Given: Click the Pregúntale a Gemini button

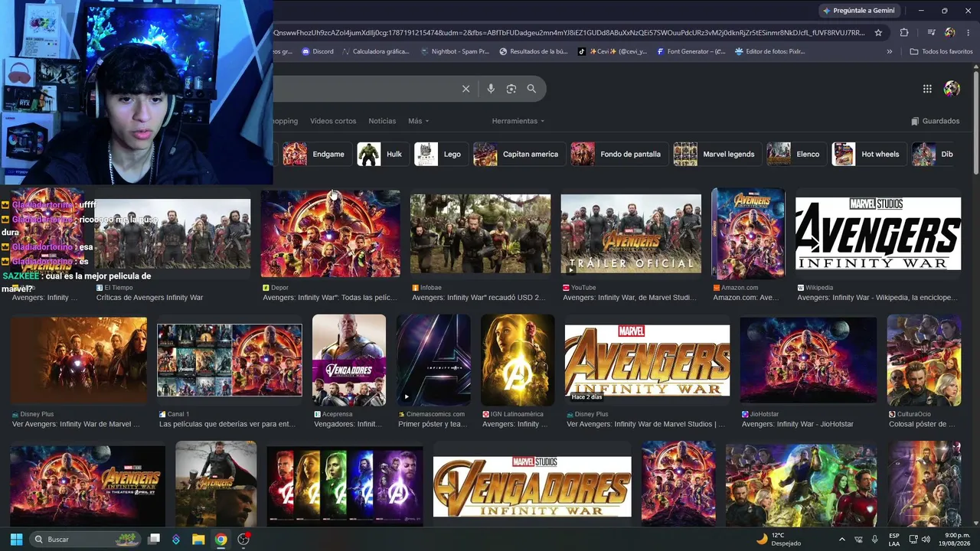Looking at the screenshot, I should point(858,11).
